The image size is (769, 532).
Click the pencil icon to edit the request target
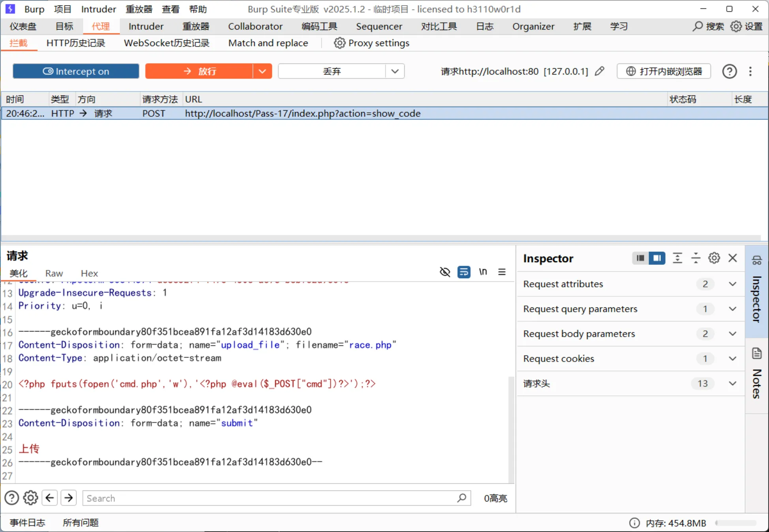point(599,71)
